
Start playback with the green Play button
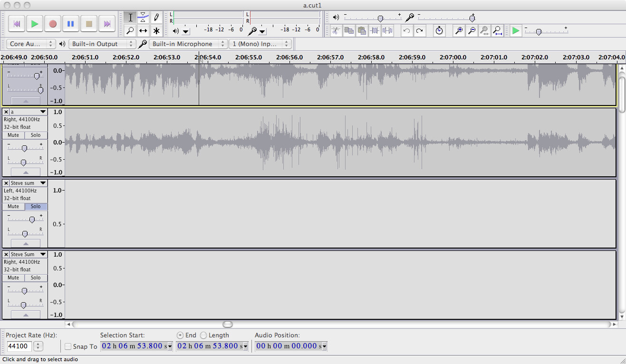[x=35, y=23]
